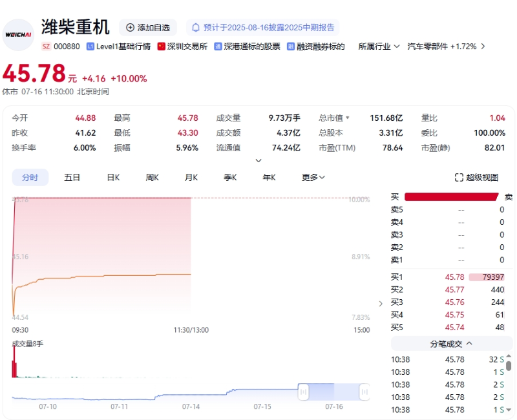Viewport: 517px width, 420px height.
Task: Click the 买5 price 45.74
Action: tap(454, 328)
